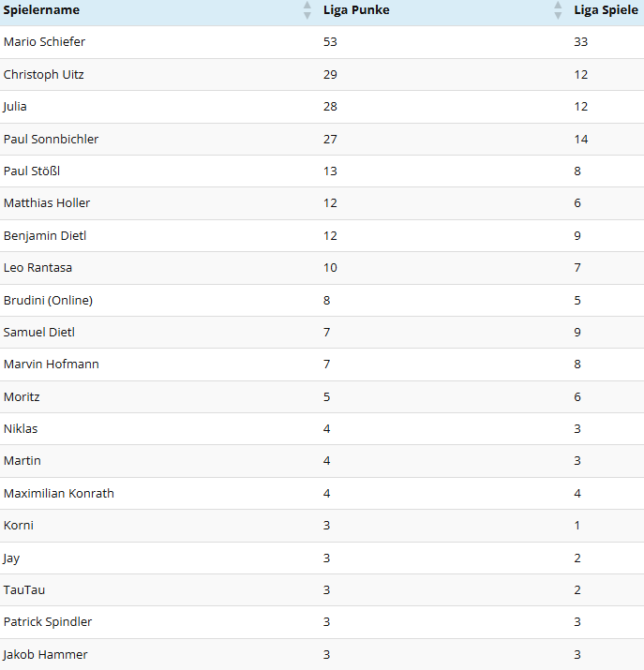The width and height of the screenshot is (644, 670).
Task: Select the Leo Rantasa row
Action: (x=322, y=268)
